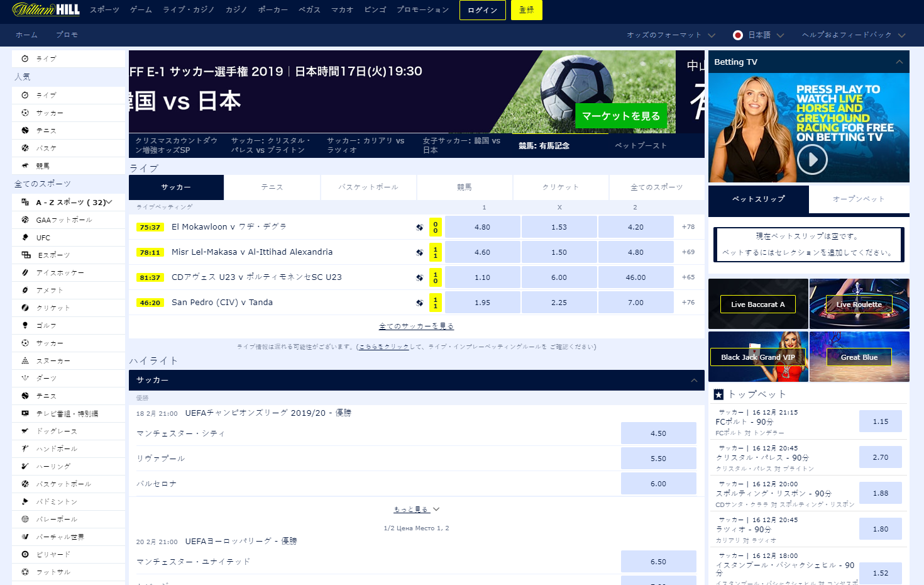This screenshot has height=585, width=924.
Task: Click the golf icon in the sports list
Action: [x=25, y=325]
